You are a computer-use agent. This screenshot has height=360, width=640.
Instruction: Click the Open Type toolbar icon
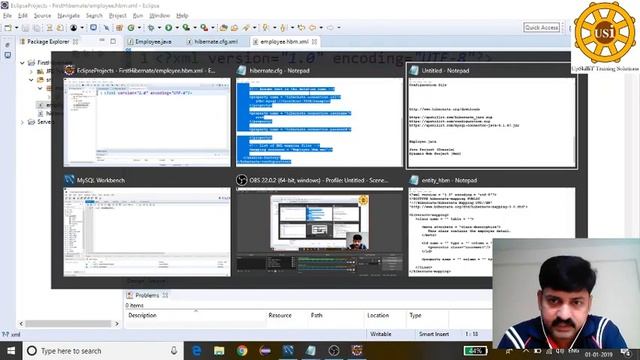[x=223, y=28]
